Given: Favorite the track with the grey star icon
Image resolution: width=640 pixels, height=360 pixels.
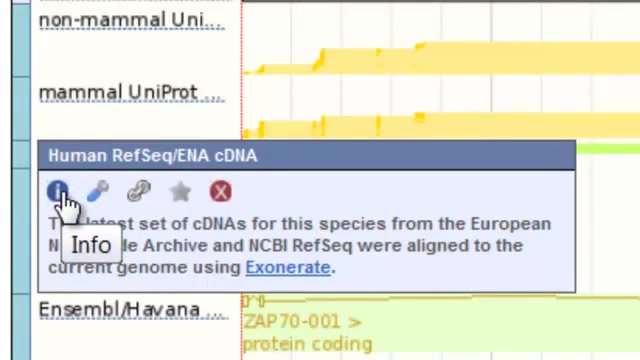Looking at the screenshot, I should coord(180,191).
